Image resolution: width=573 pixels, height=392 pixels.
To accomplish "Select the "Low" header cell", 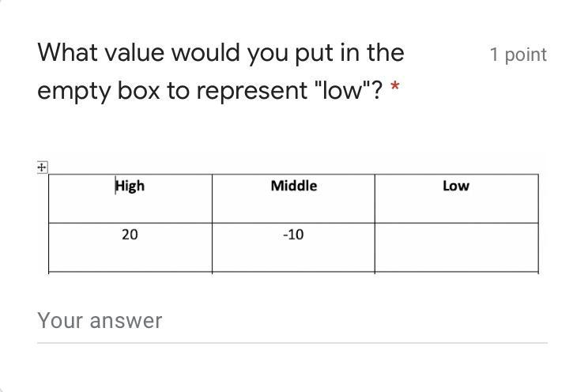I will click(x=457, y=198).
